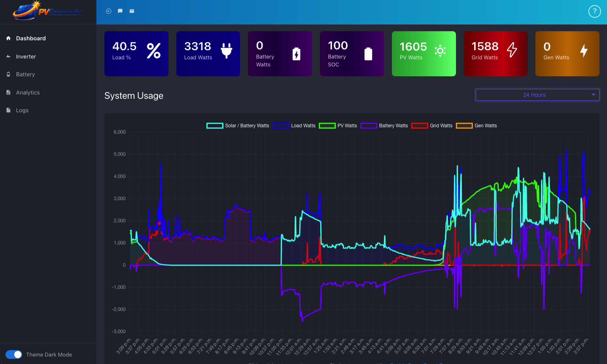Open the help question mark icon
607x364 pixels.
click(594, 11)
